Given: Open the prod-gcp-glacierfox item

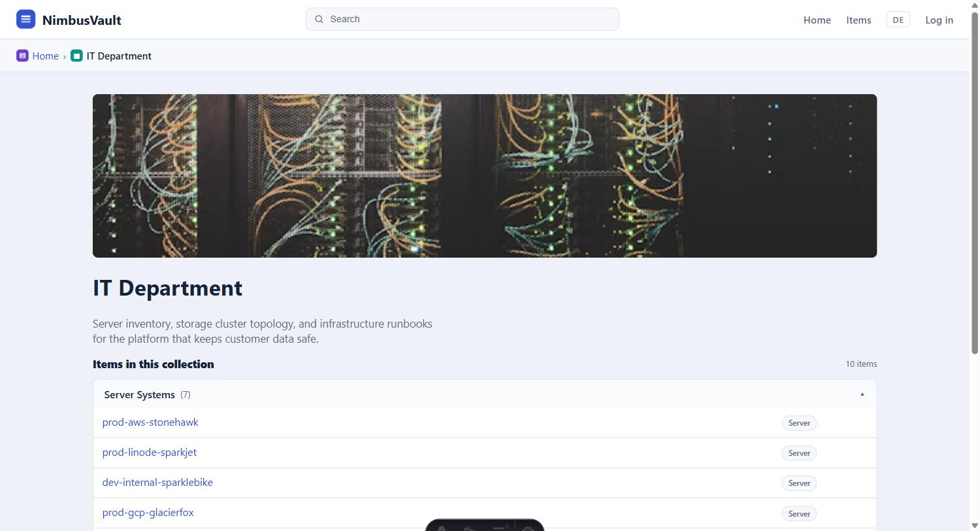Looking at the screenshot, I should click(x=148, y=512).
